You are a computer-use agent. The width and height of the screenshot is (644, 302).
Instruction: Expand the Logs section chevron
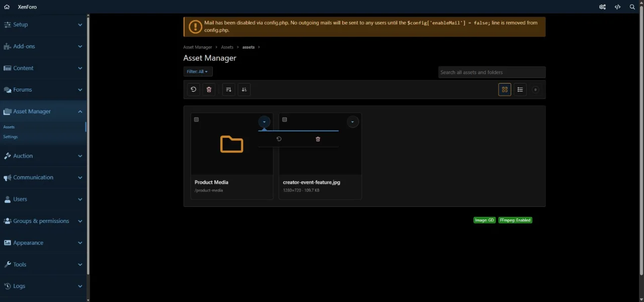[80, 286]
